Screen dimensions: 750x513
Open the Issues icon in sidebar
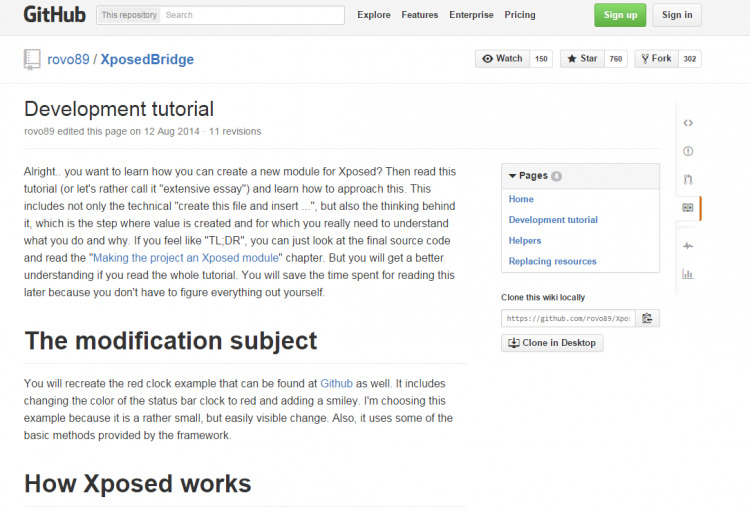(688, 151)
